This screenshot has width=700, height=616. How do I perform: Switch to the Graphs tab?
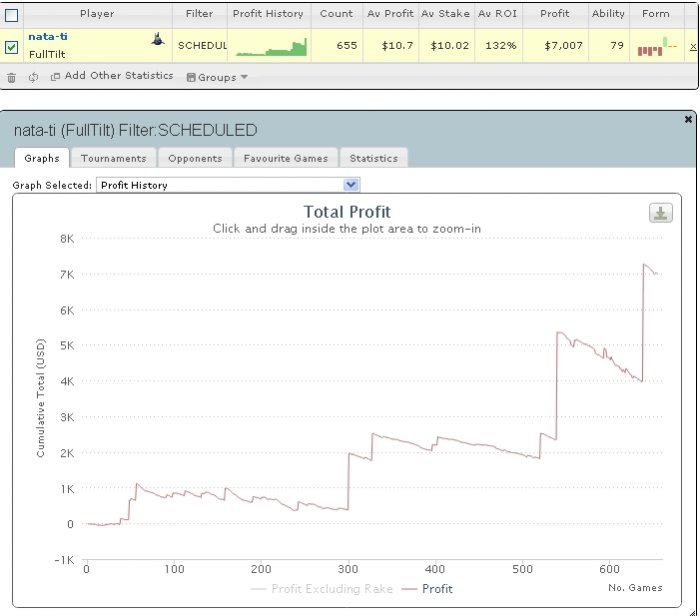[42, 158]
